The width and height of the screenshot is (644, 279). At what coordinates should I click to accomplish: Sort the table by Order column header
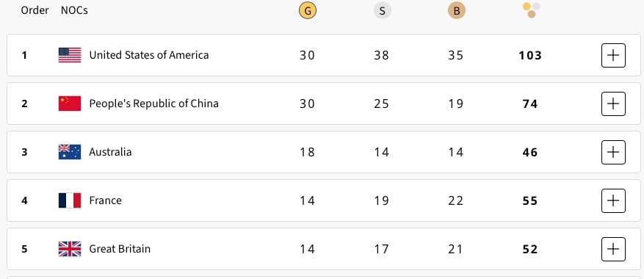pyautogui.click(x=35, y=10)
